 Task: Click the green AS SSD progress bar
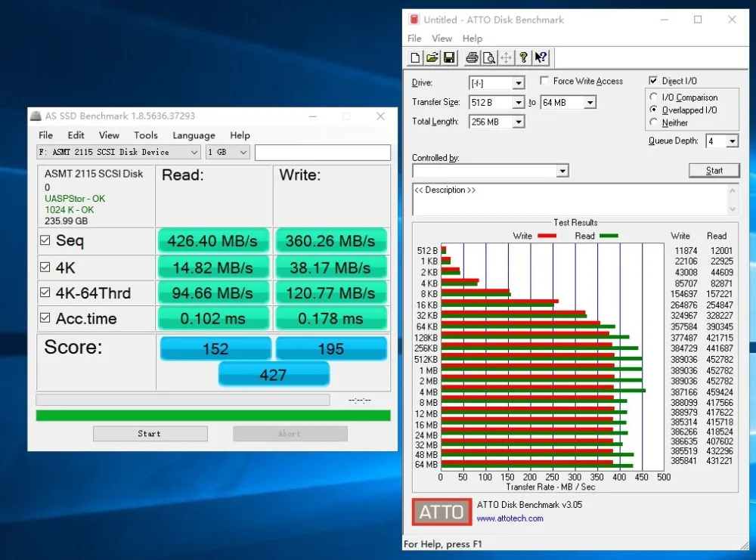pos(213,416)
